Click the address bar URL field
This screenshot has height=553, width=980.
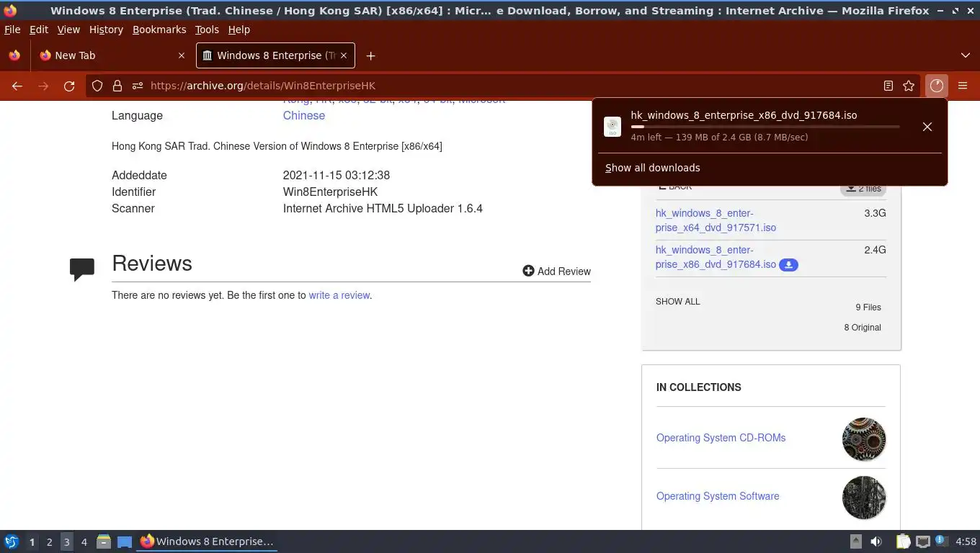[504, 86]
